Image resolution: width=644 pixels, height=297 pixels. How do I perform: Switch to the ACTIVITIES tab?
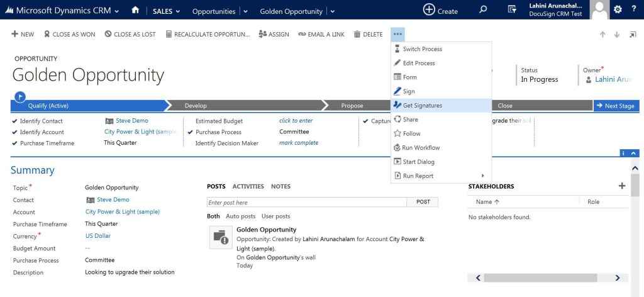click(248, 186)
